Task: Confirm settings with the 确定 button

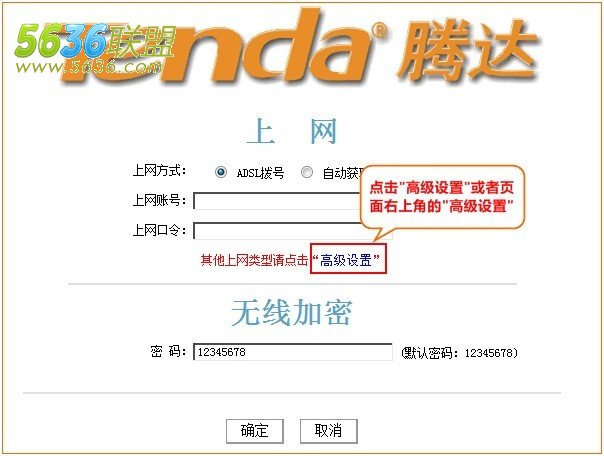Action: click(255, 431)
